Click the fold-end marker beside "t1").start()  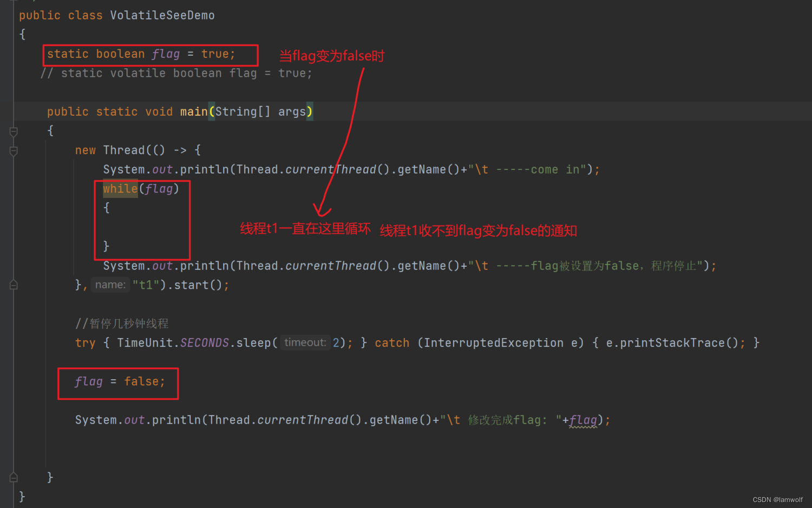(14, 285)
